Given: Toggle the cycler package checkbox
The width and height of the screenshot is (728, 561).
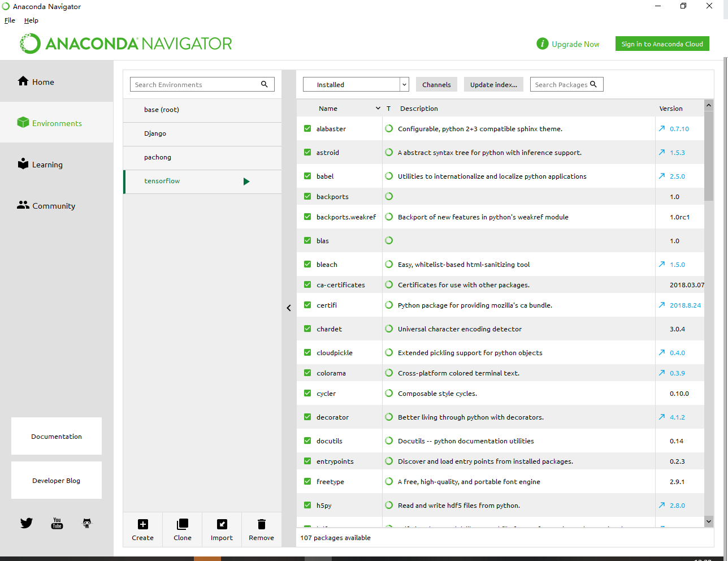Looking at the screenshot, I should click(307, 393).
